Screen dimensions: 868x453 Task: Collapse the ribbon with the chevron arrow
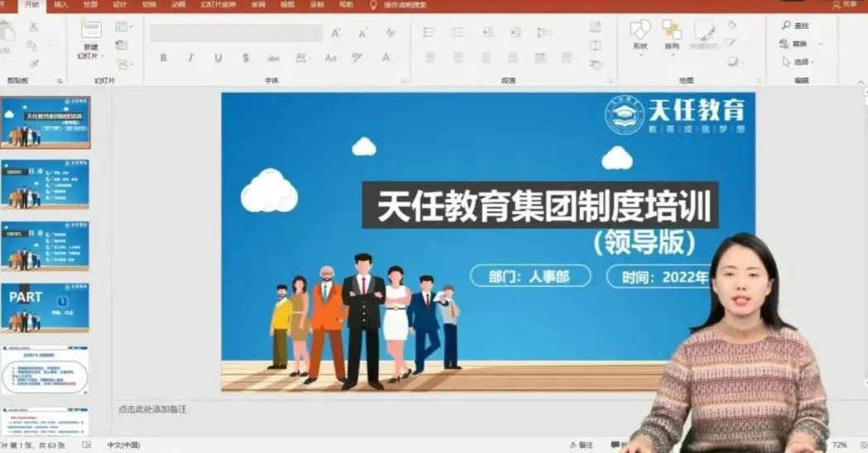point(861,81)
